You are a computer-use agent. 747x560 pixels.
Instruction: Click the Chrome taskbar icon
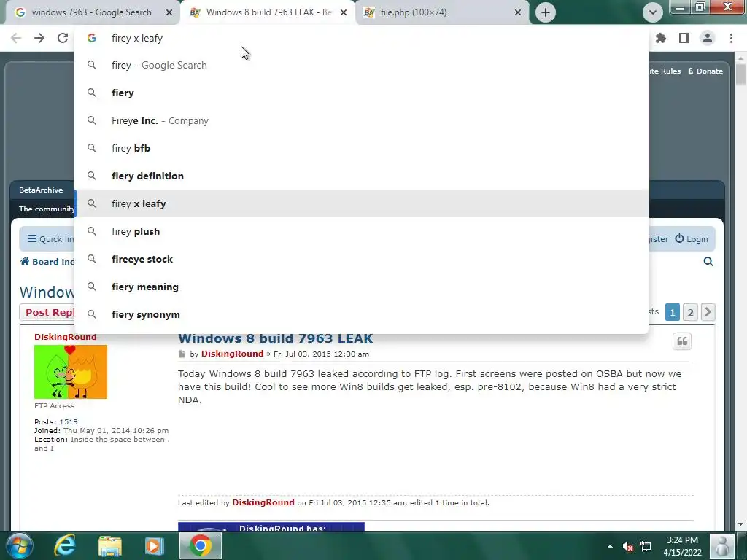click(x=201, y=545)
